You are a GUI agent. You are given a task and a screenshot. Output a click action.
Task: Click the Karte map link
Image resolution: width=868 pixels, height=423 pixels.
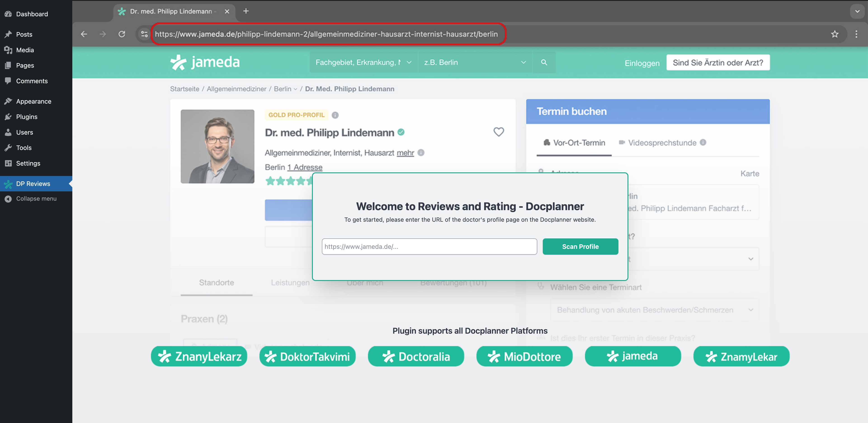(x=750, y=174)
